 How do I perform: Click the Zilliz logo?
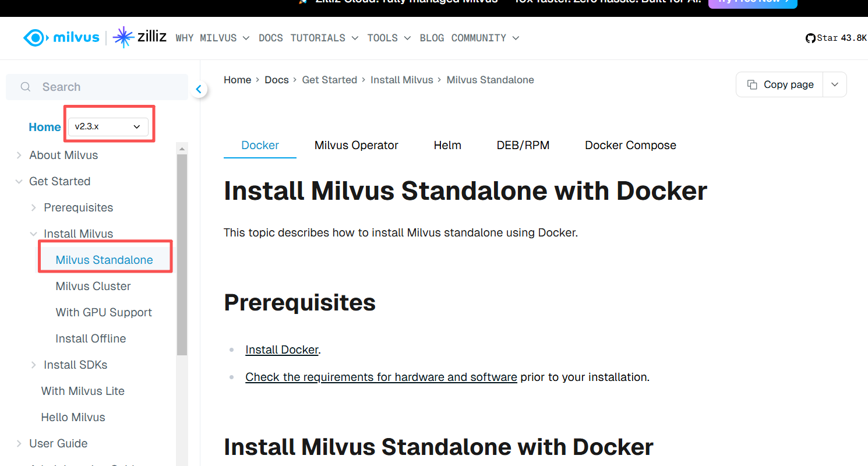tap(140, 37)
